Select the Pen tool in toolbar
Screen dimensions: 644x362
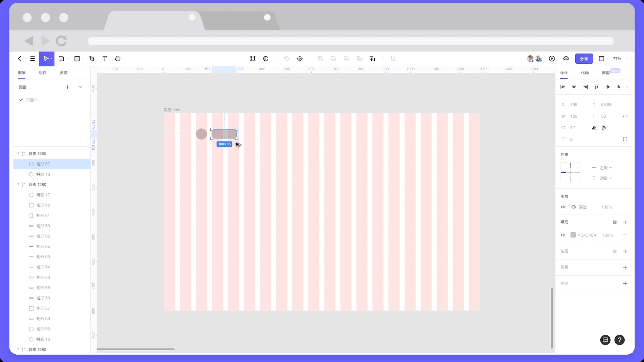92,59
